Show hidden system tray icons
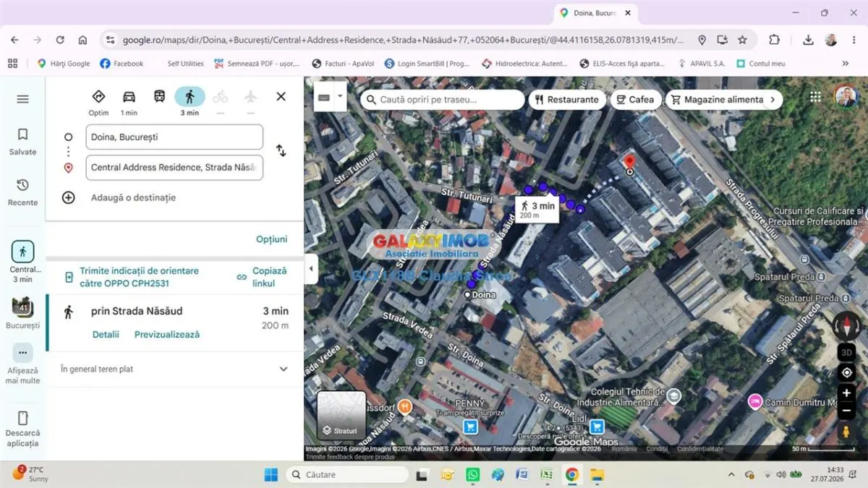868x488 pixels. 731,475
